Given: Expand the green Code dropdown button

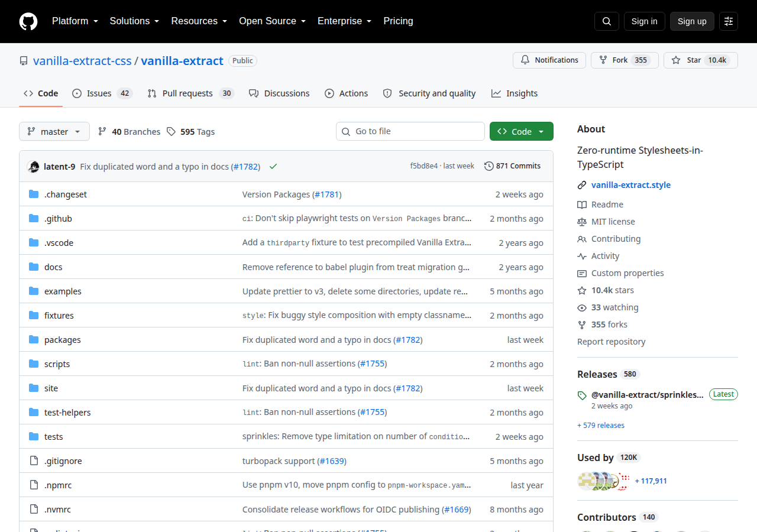Looking at the screenshot, I should coord(522,131).
